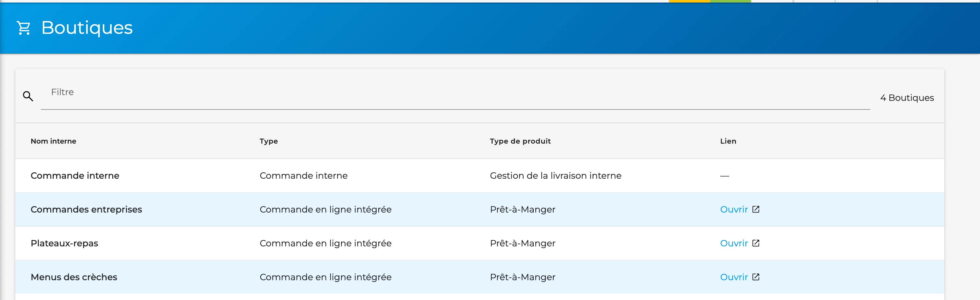Select the Commandes entreprises name cell
Image resolution: width=980 pixels, height=300 pixels.
(86, 209)
